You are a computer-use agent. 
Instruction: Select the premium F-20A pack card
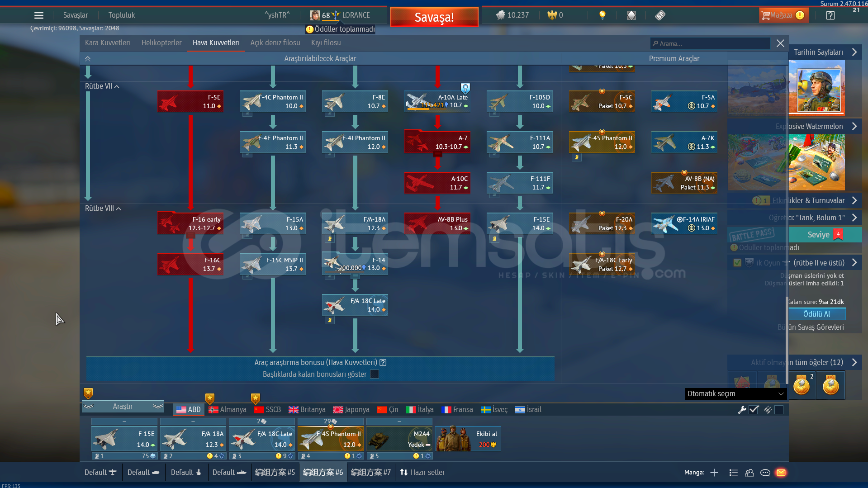pyautogui.click(x=602, y=223)
